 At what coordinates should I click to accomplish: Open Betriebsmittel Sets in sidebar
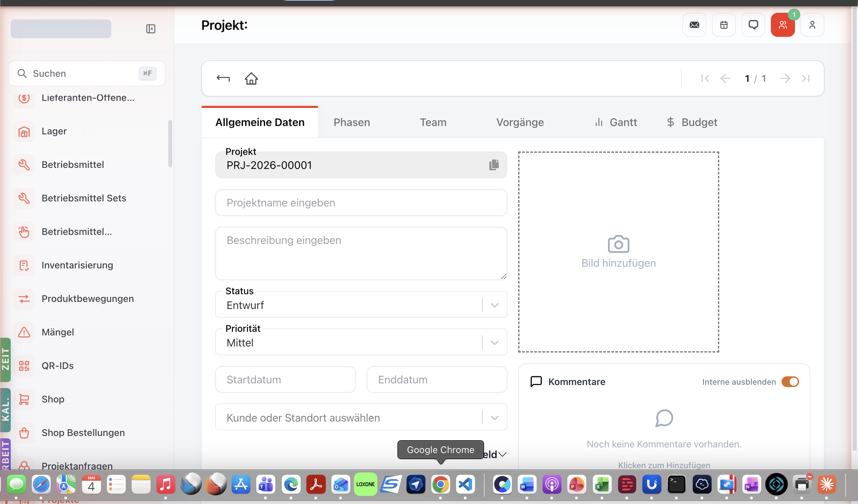click(x=87, y=198)
